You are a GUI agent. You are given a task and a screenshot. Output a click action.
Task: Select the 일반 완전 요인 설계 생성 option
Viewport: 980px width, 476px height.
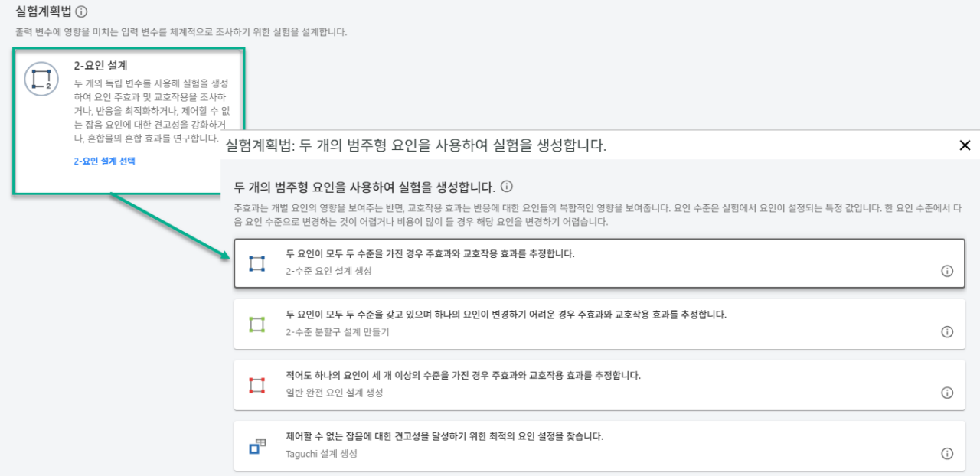(536, 384)
